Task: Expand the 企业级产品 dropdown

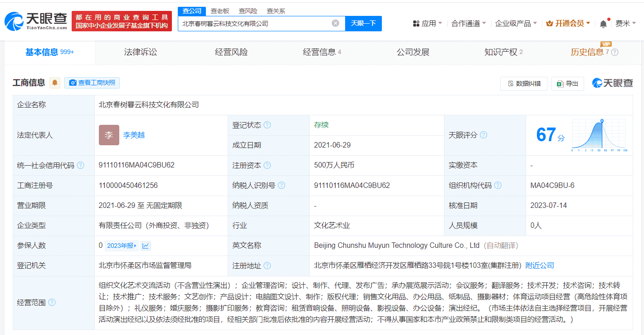Action: tap(513, 23)
